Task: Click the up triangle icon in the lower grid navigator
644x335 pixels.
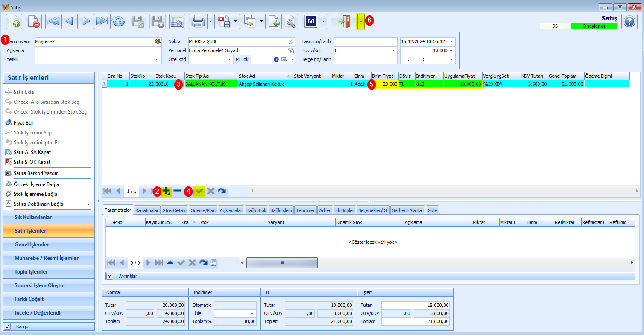Action: (170, 263)
